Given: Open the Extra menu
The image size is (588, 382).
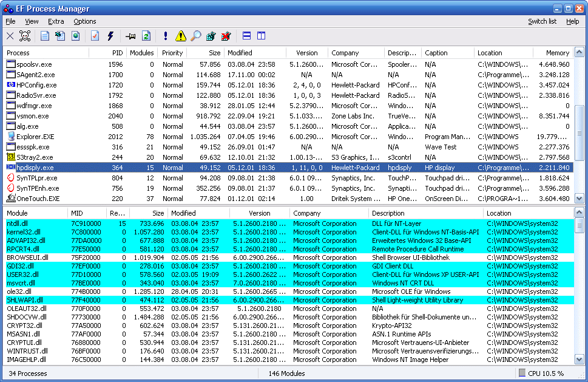Looking at the screenshot, I should [x=56, y=21].
